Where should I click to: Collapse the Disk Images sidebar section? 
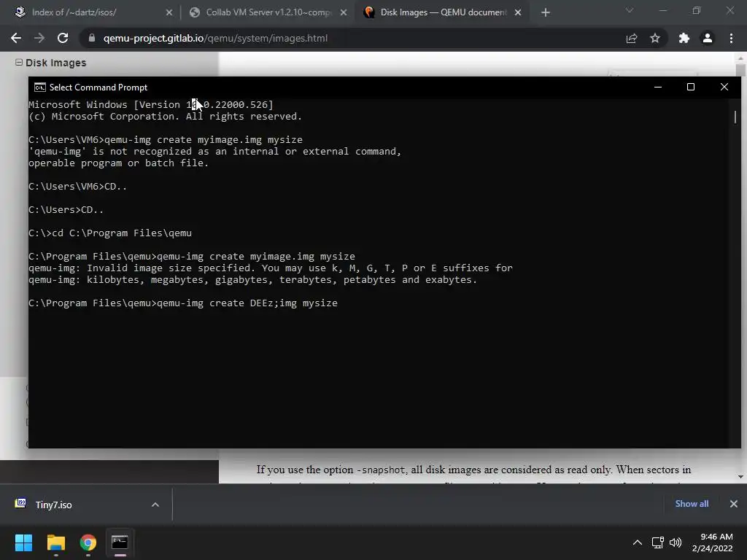coord(18,63)
